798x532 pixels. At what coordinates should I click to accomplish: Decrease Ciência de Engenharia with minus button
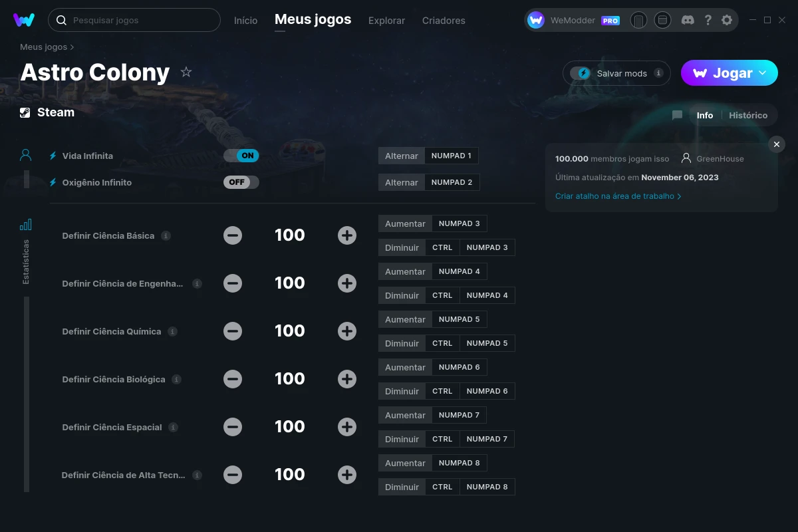[233, 283]
